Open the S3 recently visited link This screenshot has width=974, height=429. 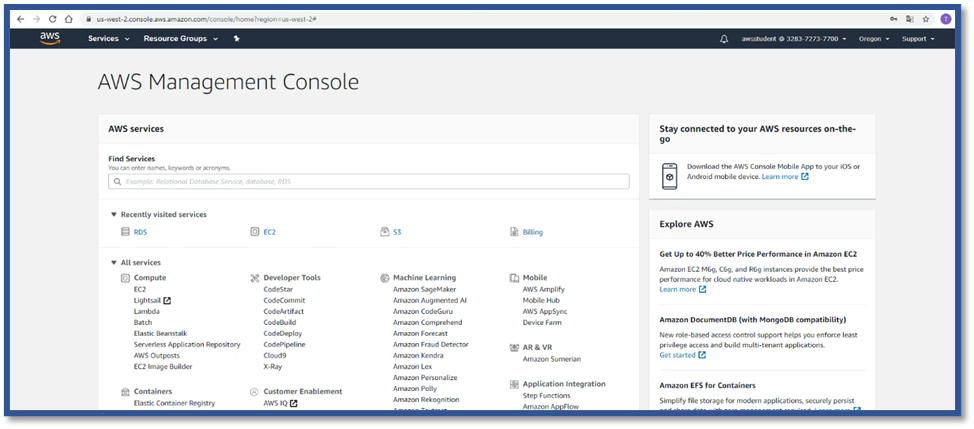[397, 232]
